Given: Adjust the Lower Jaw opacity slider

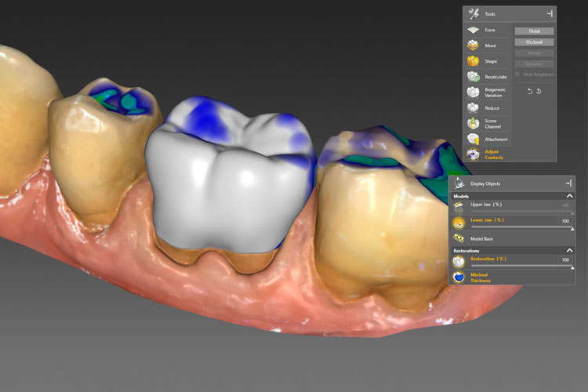Looking at the screenshot, I should pos(521,227).
